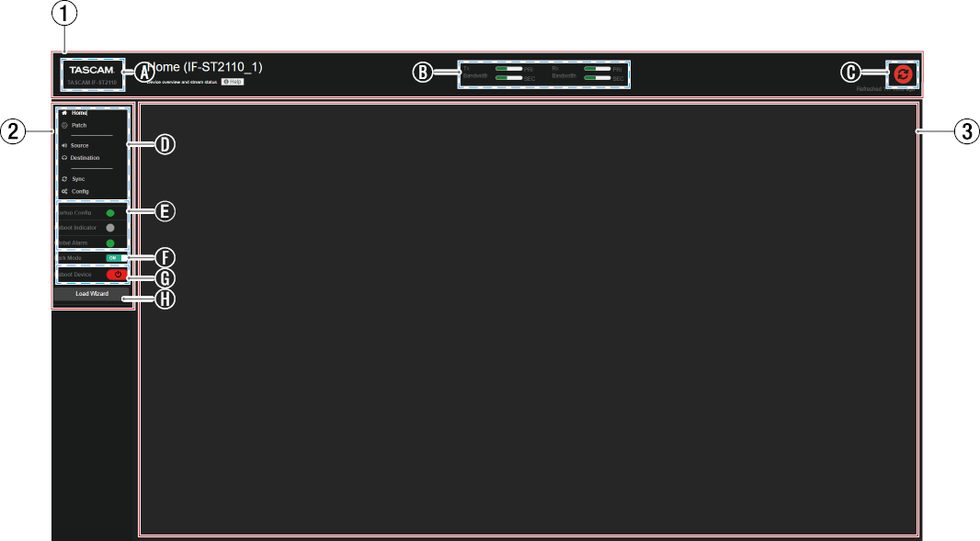Click the Destination headphone icon

pyautogui.click(x=64, y=158)
